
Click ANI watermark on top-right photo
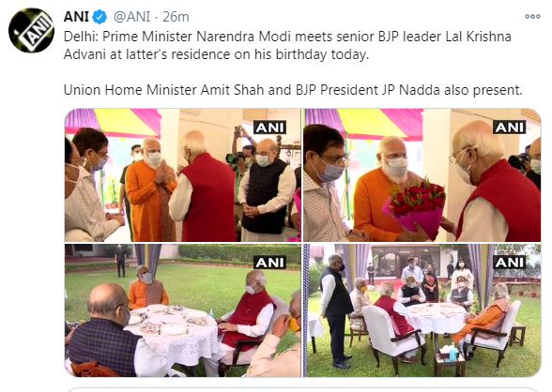tap(510, 128)
